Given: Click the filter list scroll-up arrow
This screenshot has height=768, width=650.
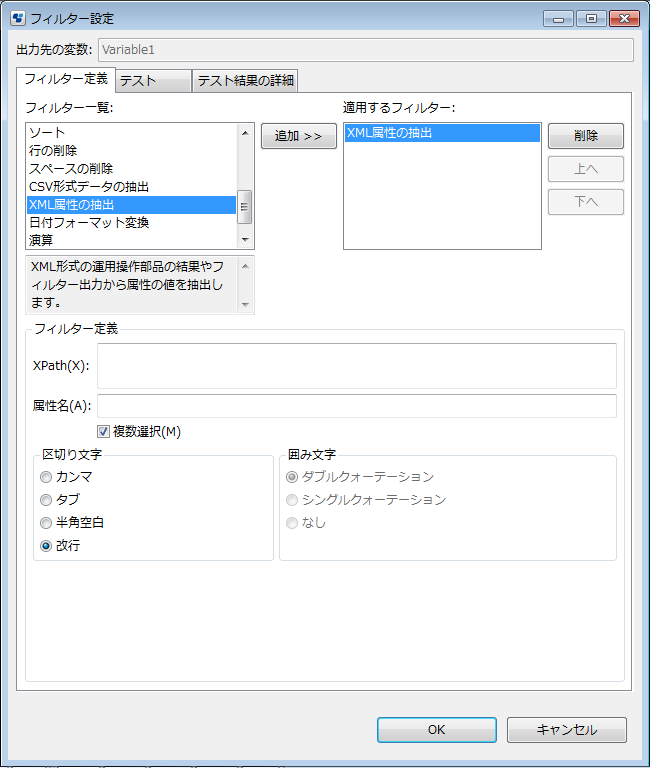Looking at the screenshot, I should click(245, 133).
